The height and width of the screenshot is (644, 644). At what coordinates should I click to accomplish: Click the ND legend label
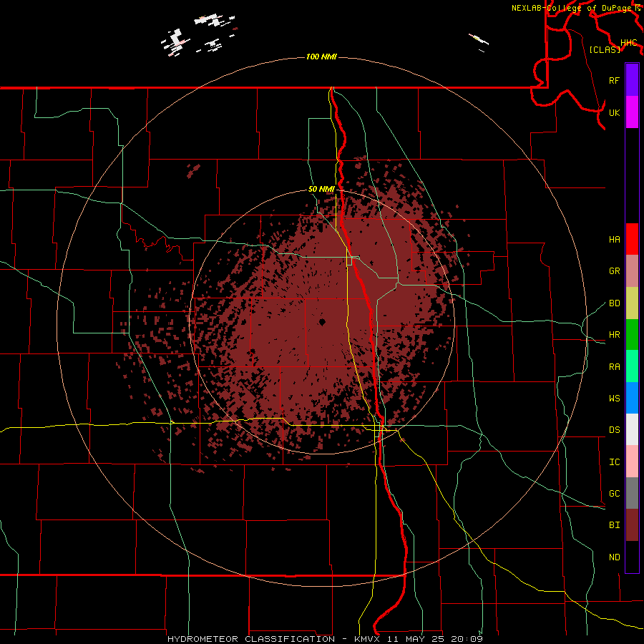pyautogui.click(x=614, y=557)
